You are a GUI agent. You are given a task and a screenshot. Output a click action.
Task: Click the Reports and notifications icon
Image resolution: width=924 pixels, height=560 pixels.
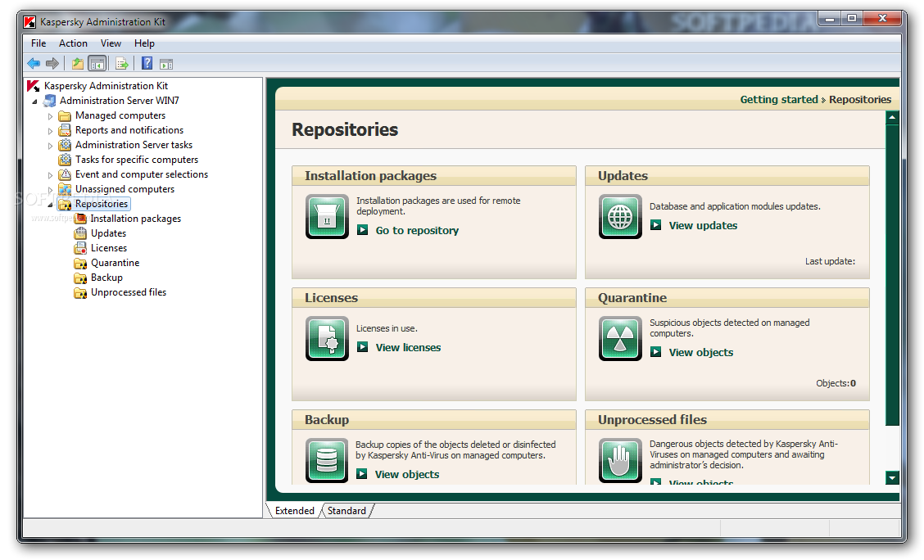click(65, 130)
